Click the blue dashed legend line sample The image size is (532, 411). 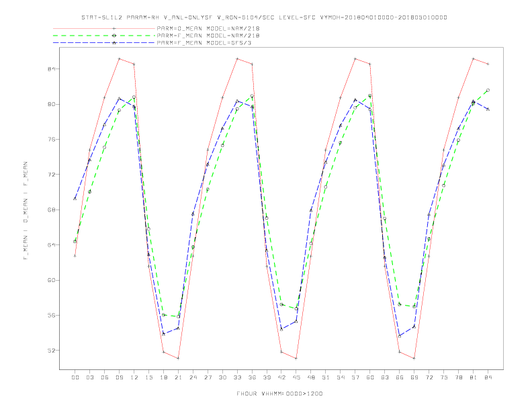[x=104, y=43]
